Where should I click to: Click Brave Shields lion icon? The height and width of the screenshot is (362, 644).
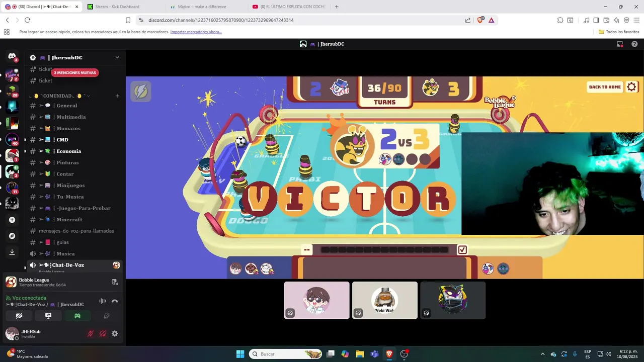[x=480, y=20]
